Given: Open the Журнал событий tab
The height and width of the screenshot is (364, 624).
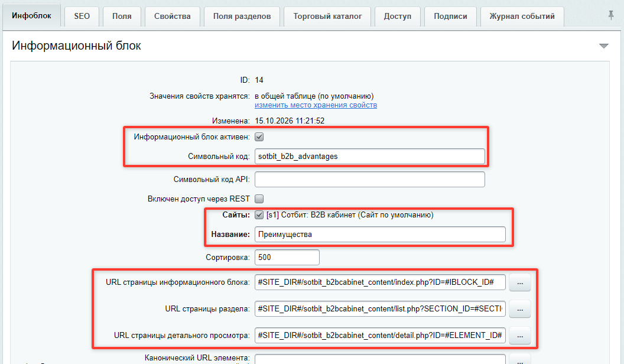Looking at the screenshot, I should tap(522, 17).
